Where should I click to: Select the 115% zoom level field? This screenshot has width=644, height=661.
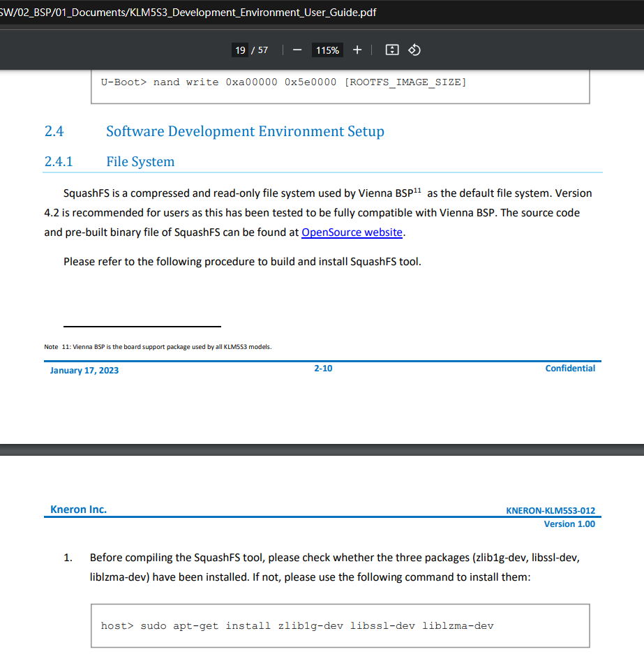pyautogui.click(x=327, y=50)
